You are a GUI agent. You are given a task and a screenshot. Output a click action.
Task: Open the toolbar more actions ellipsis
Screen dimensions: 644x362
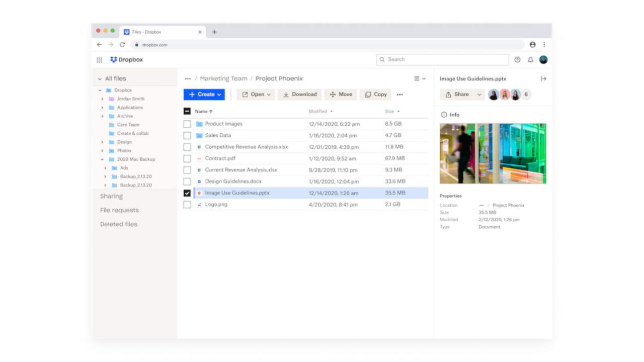(x=400, y=95)
